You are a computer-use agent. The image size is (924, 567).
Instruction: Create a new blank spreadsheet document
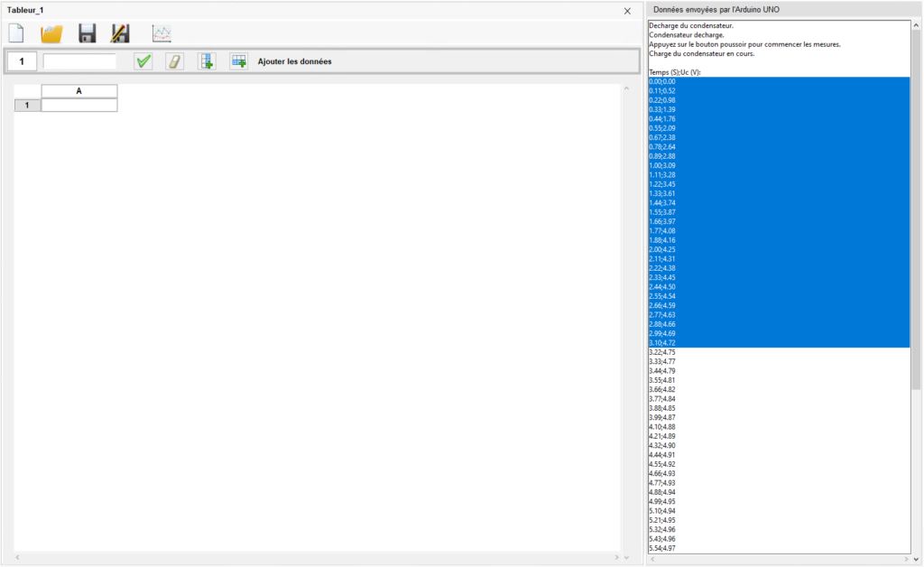[16, 33]
